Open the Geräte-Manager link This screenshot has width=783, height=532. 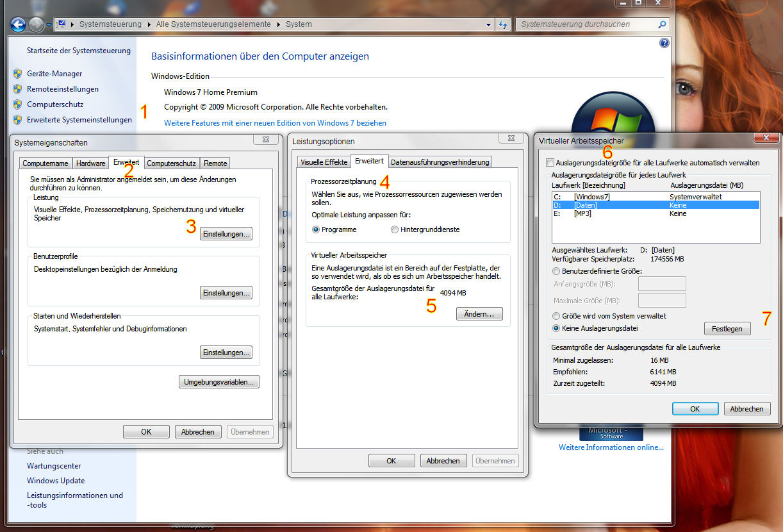(54, 74)
